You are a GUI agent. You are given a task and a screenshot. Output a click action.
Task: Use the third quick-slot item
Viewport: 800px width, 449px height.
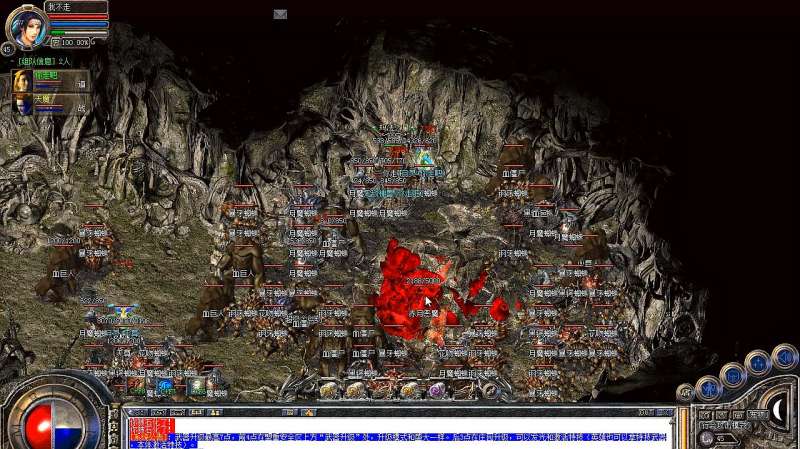(382, 390)
